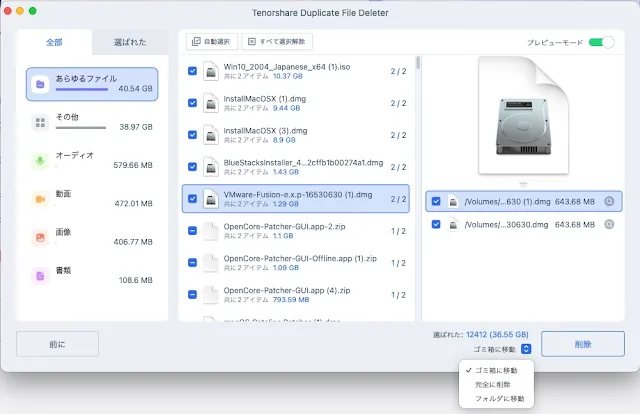Click the preview panel collapse handle
This screenshot has height=414, width=640.
click(x=523, y=185)
